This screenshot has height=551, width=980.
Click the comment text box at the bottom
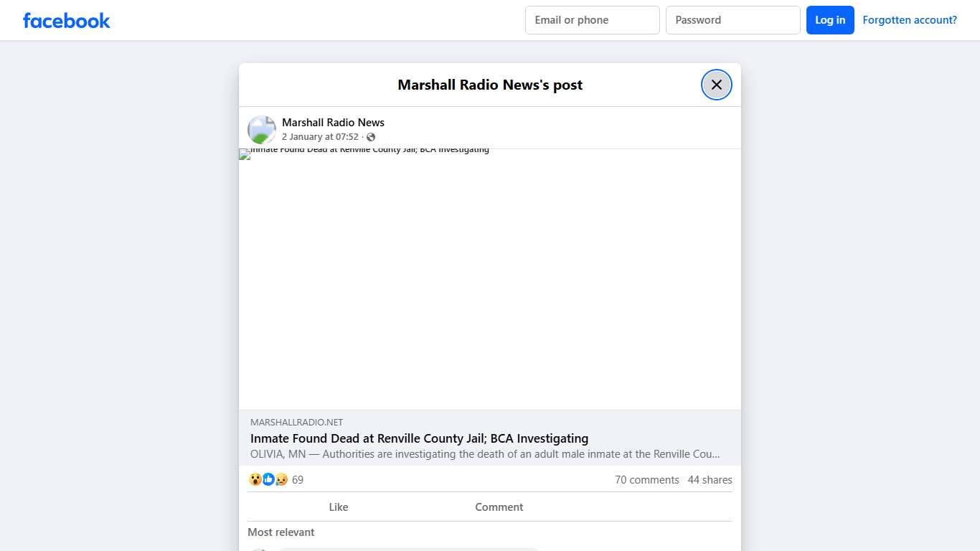(407, 550)
